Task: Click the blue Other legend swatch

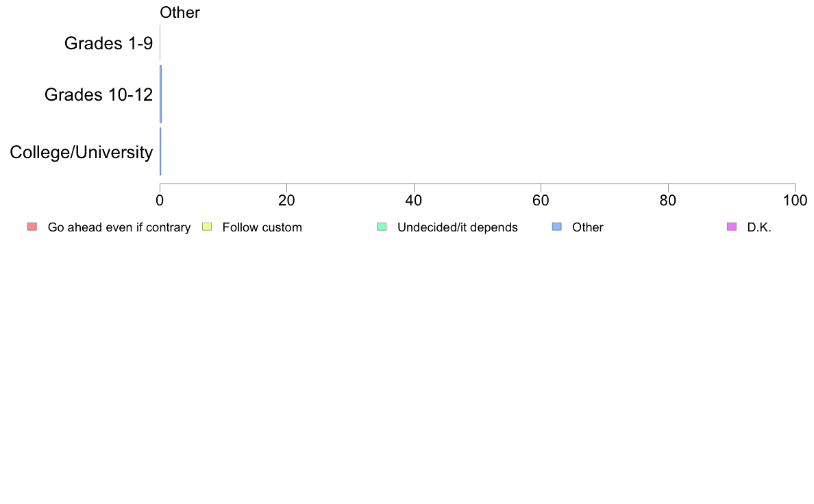Action: click(x=556, y=227)
